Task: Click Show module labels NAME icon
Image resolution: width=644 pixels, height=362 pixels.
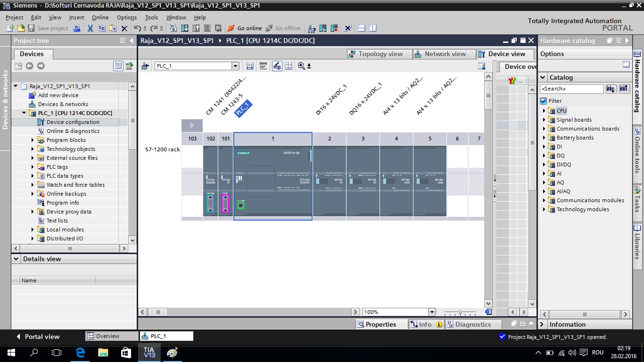Action: (x=263, y=66)
